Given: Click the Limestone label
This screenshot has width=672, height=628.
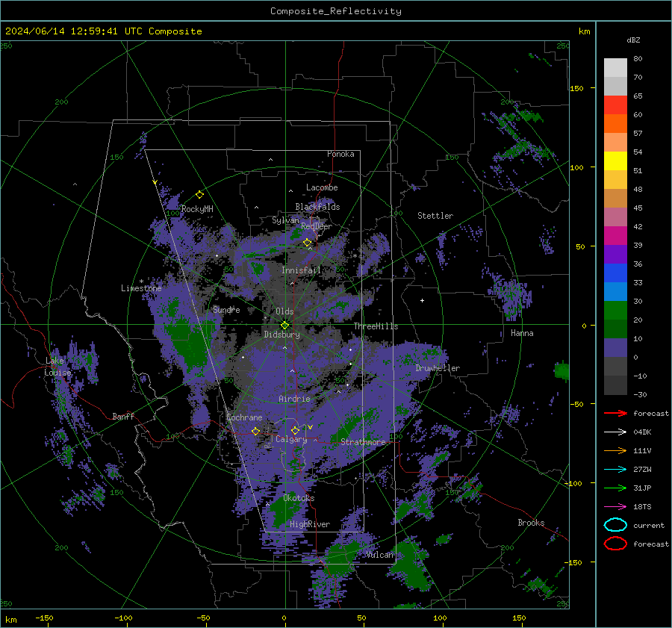Looking at the screenshot, I should pos(141,288).
